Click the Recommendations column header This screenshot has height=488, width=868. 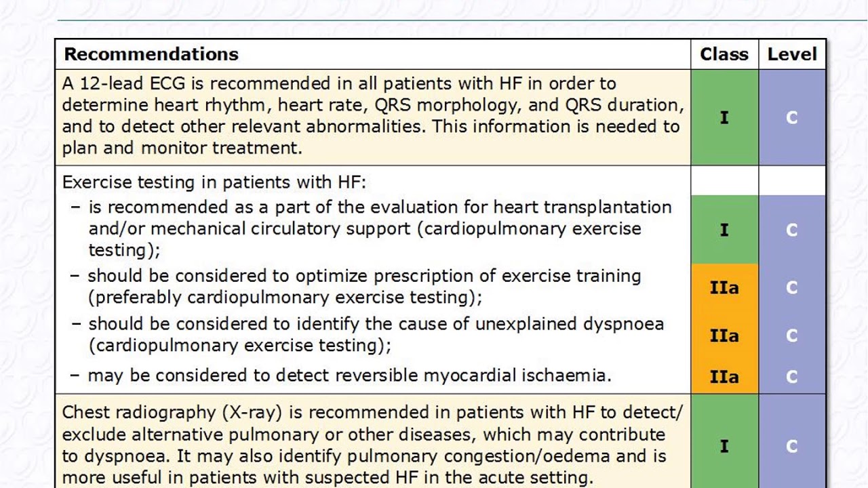151,54
